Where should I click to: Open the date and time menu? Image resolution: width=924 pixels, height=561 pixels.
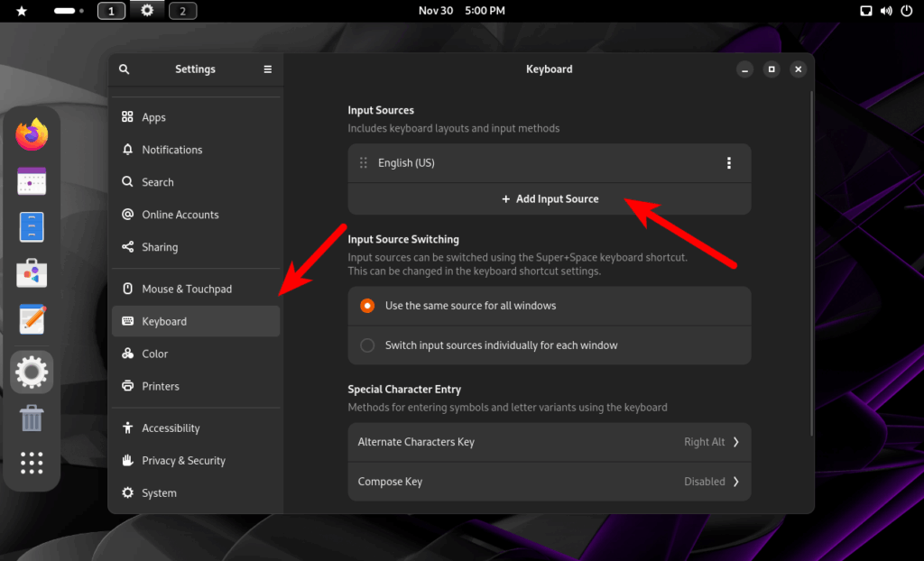(461, 11)
